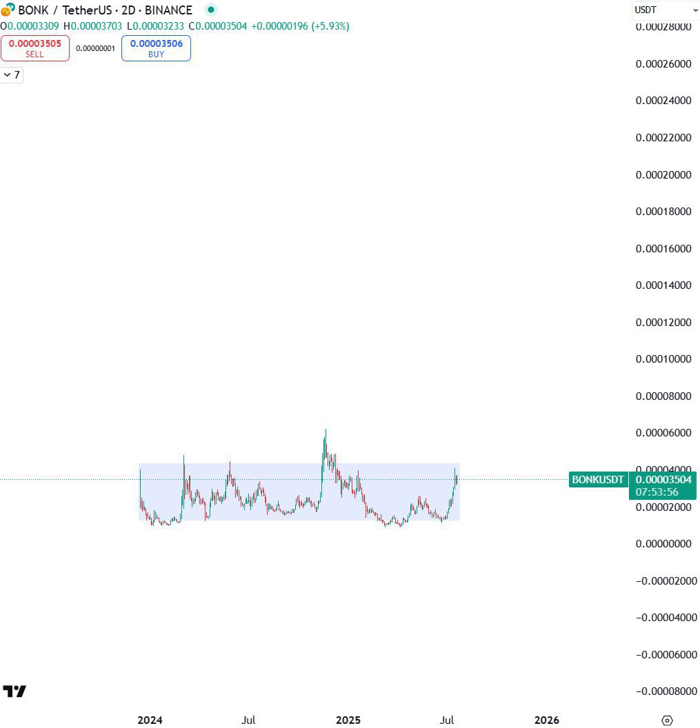Click the 0.00020000 price scale label

pos(663,175)
